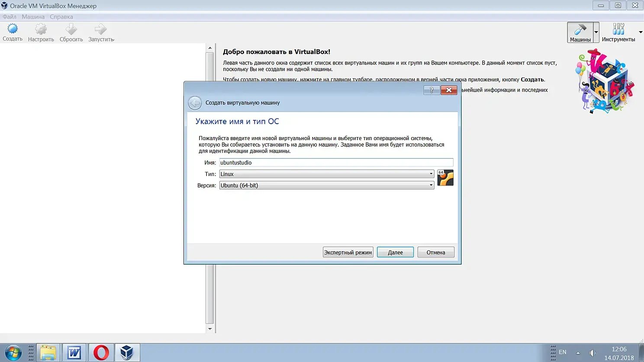Click the Создать (New) toolbar icon

point(13,32)
